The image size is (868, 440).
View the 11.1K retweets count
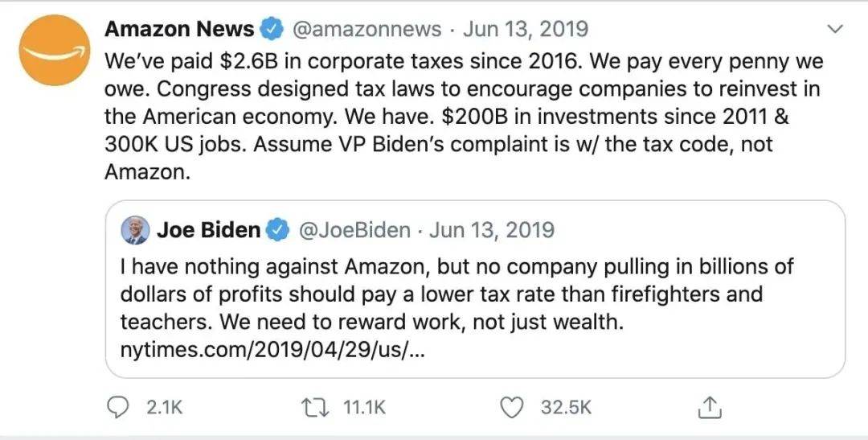pos(364,408)
